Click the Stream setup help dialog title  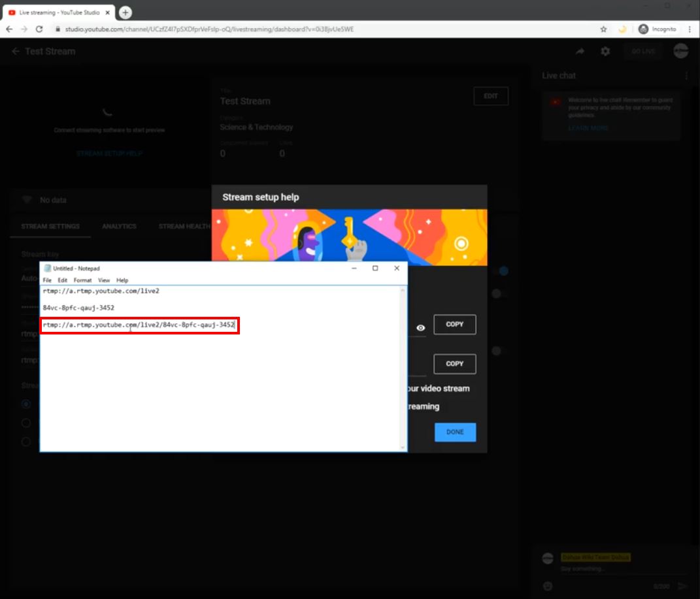click(261, 197)
